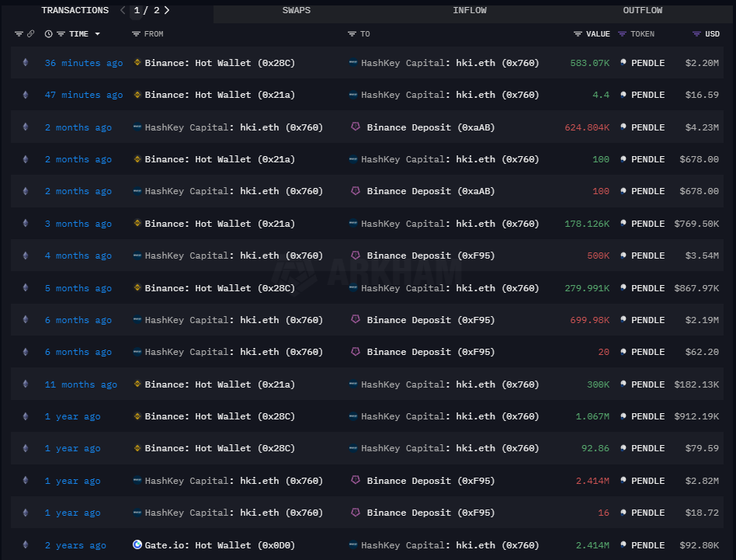Go to previous transactions page chevron
The height and width of the screenshot is (560, 736).
click(x=123, y=10)
